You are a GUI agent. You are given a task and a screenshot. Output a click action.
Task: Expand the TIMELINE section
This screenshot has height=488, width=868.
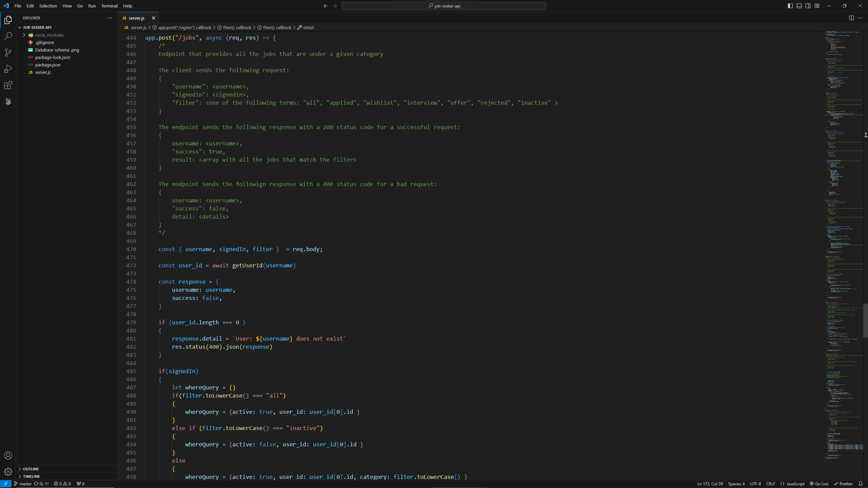(x=31, y=476)
